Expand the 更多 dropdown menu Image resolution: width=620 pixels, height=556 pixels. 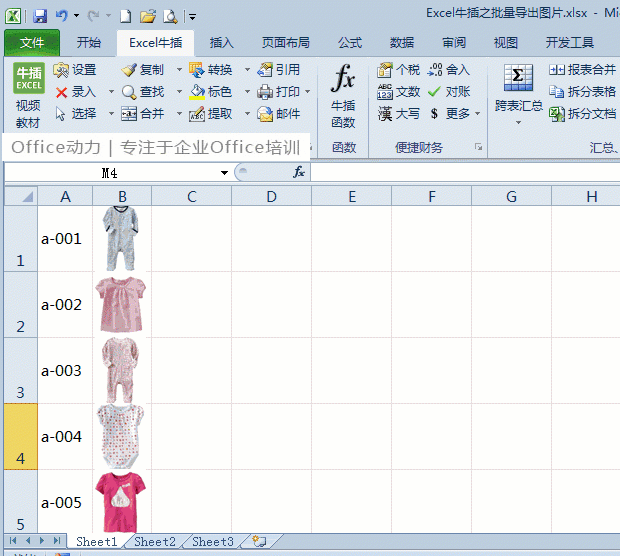pyautogui.click(x=478, y=114)
